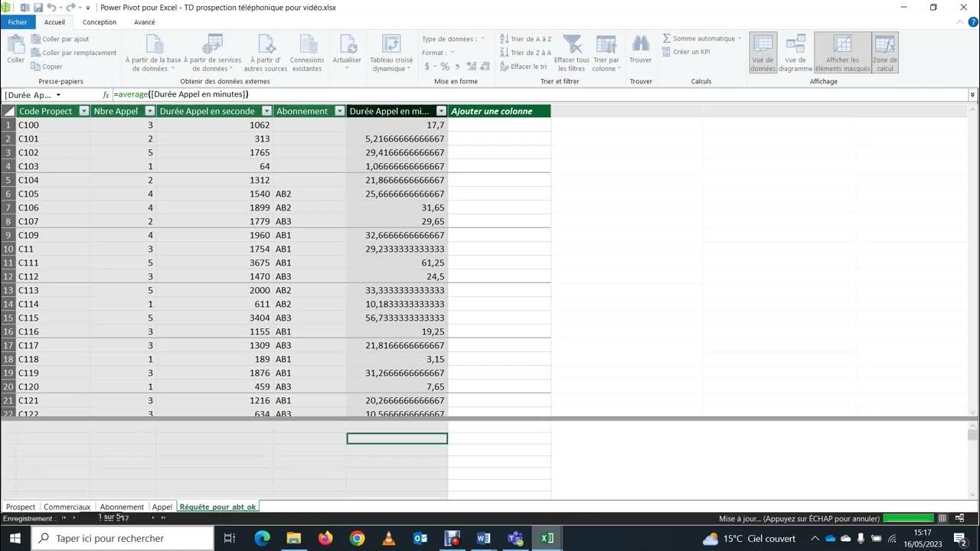Click Copier in Presse-papiers group

tap(47, 67)
